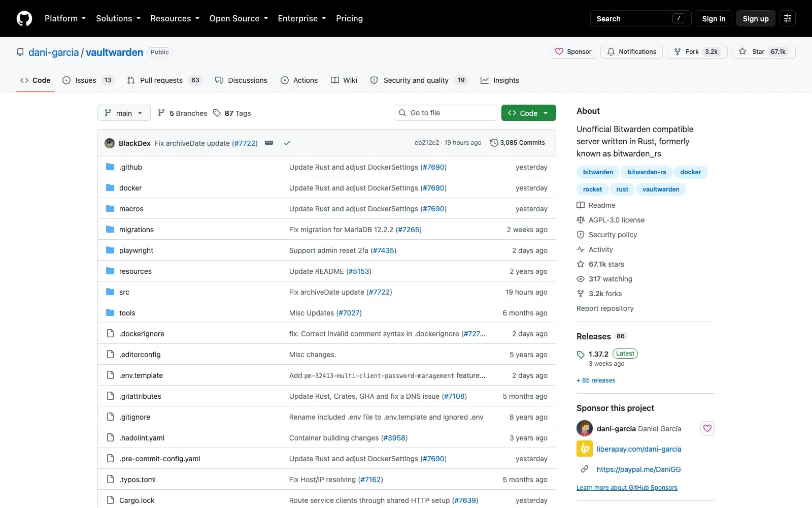Switch to the Issues tab
The height and width of the screenshot is (508, 812).
pos(88,80)
